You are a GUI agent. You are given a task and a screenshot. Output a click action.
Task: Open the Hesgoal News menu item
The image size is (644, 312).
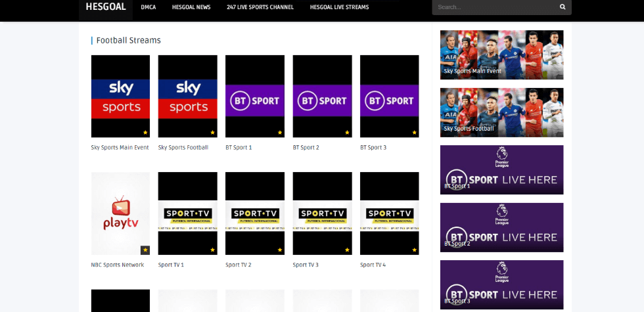(191, 7)
